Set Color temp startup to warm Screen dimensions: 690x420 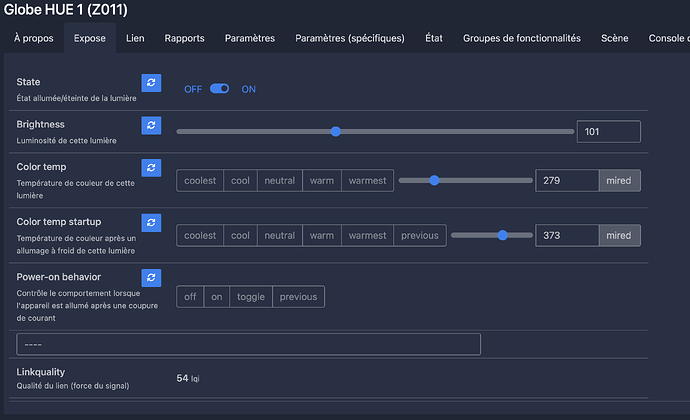322,236
